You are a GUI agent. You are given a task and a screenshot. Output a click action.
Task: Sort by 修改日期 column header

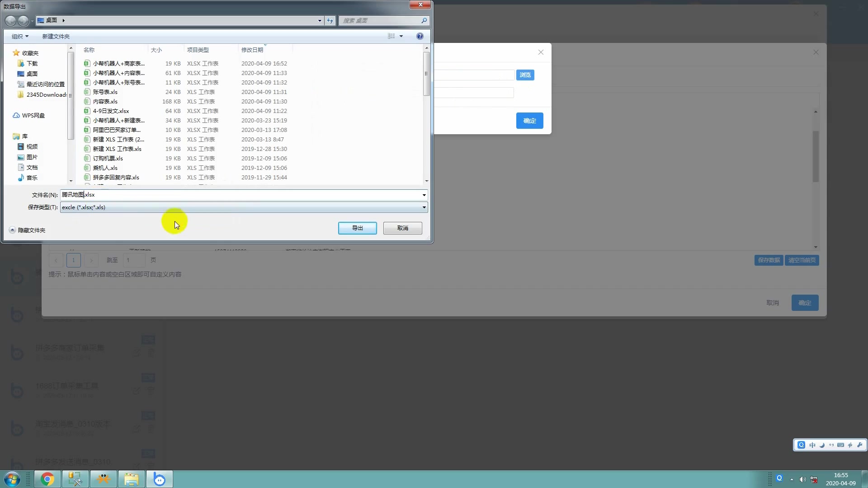coord(252,50)
